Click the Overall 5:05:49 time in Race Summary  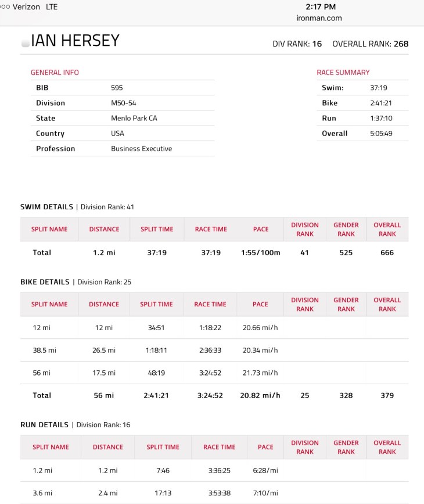(x=381, y=133)
